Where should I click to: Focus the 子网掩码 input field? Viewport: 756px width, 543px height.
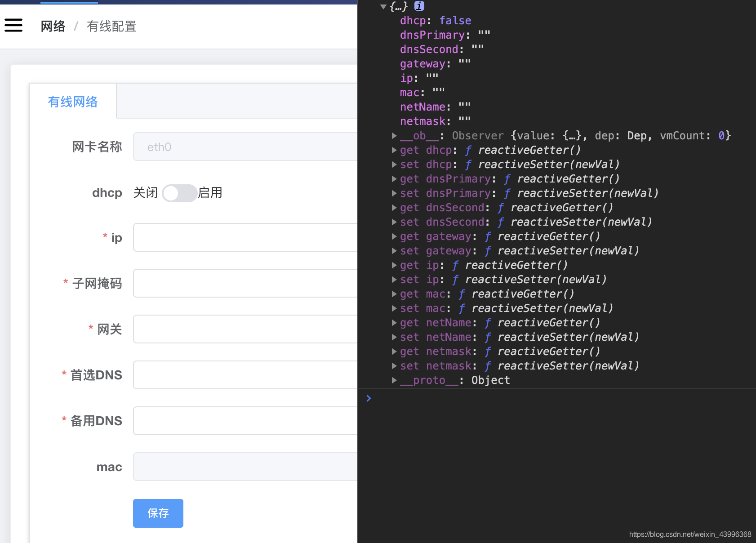pos(245,283)
